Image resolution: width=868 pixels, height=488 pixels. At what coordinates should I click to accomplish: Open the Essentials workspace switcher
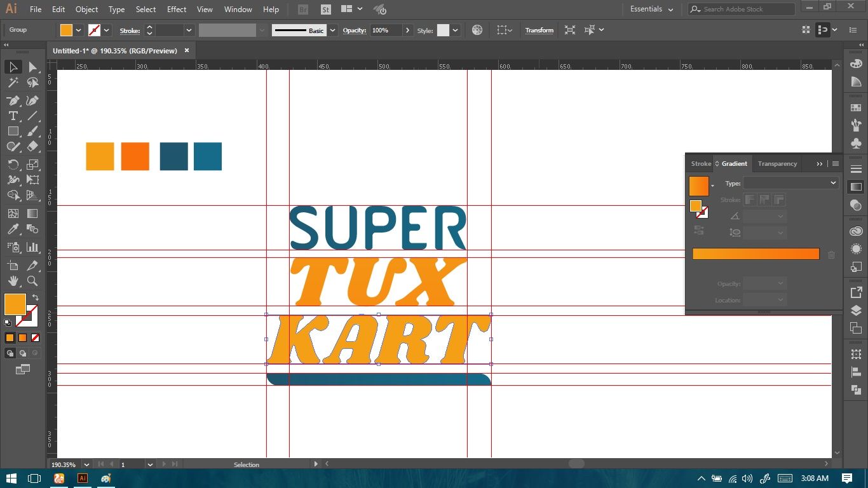(x=652, y=9)
